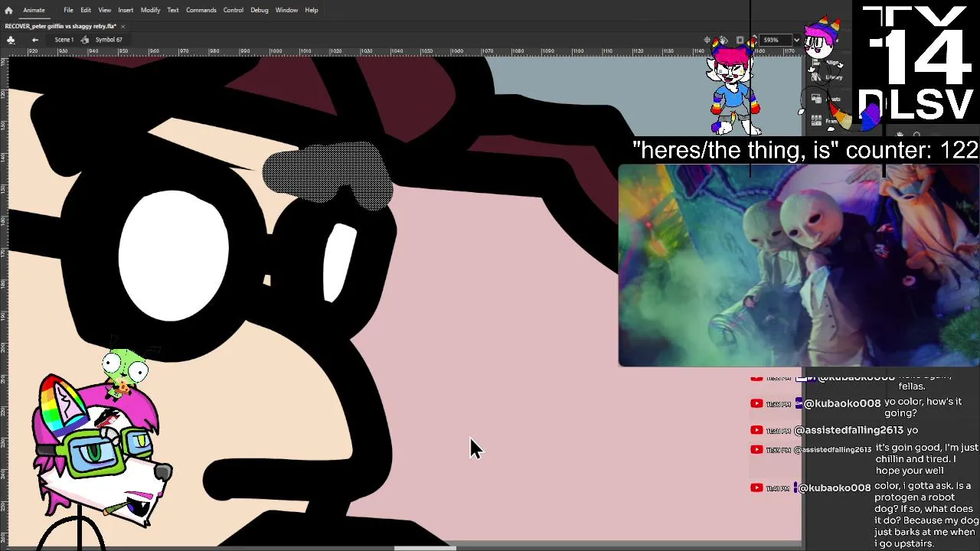Open the Assets panel icon
The image size is (980, 551).
point(816,99)
